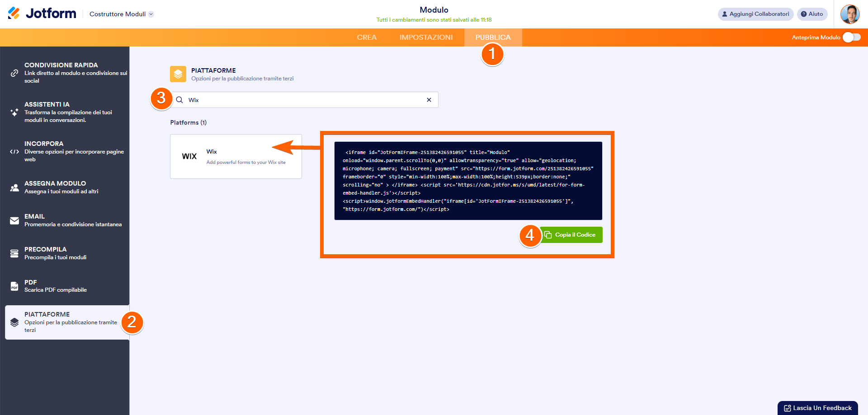Click the PDF file icon
The width and height of the screenshot is (868, 415).
[x=14, y=286]
